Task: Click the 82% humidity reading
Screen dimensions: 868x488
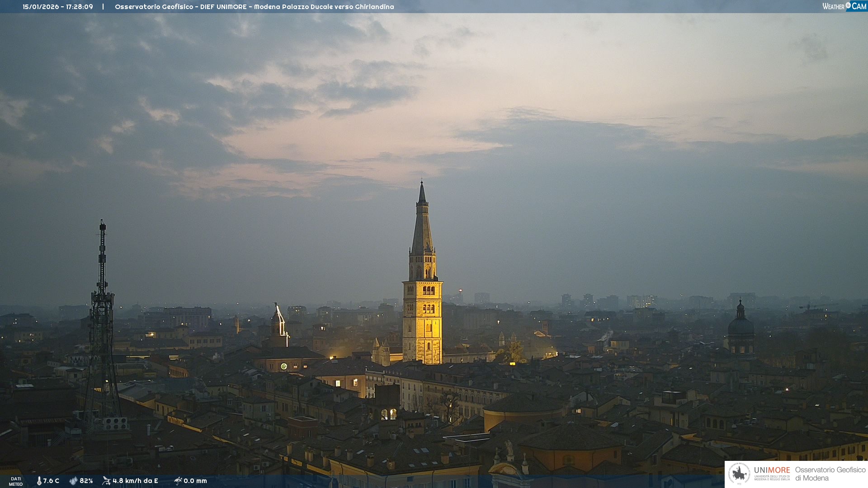Action: [x=86, y=481]
